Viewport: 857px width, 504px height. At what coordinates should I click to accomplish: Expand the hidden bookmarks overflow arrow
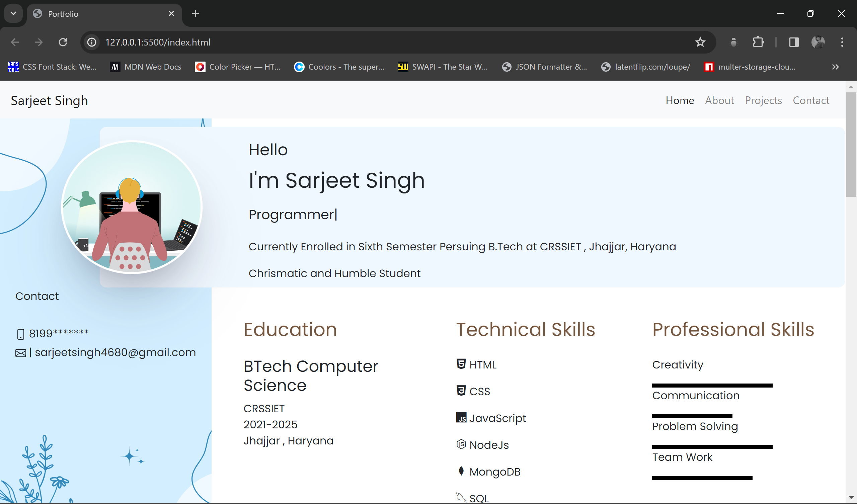(x=836, y=67)
